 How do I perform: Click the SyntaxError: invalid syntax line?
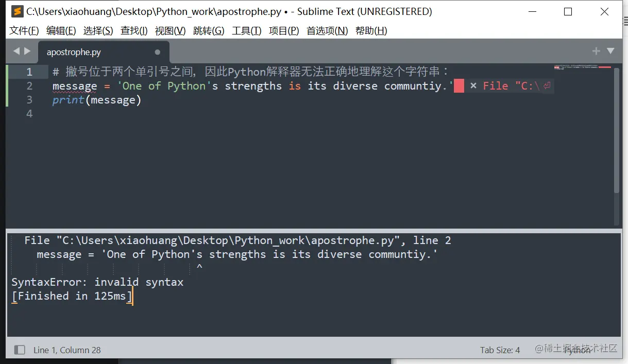coord(97,282)
